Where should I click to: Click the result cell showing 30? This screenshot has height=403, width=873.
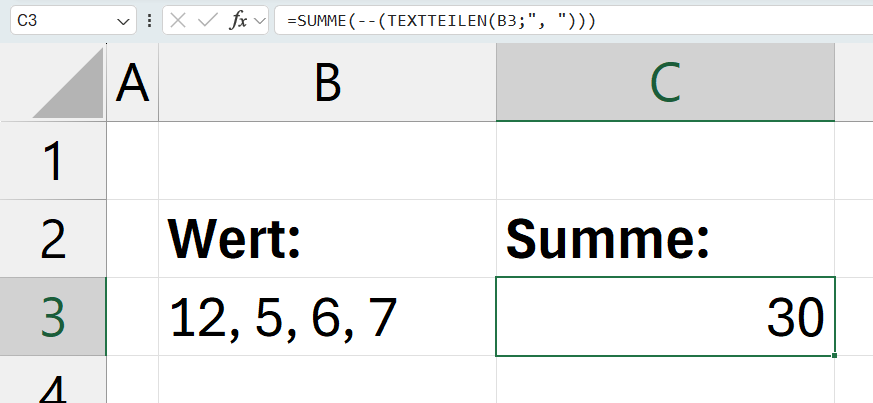click(665, 317)
